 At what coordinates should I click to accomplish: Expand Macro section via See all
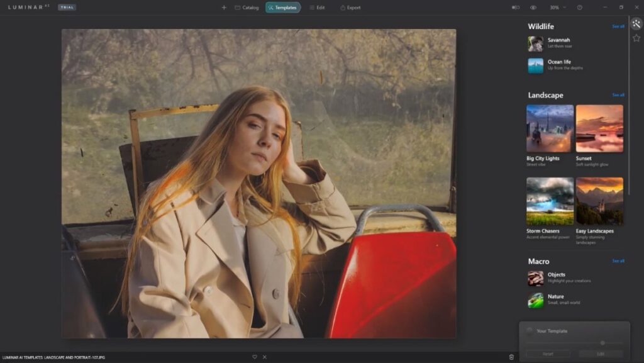[x=618, y=261]
